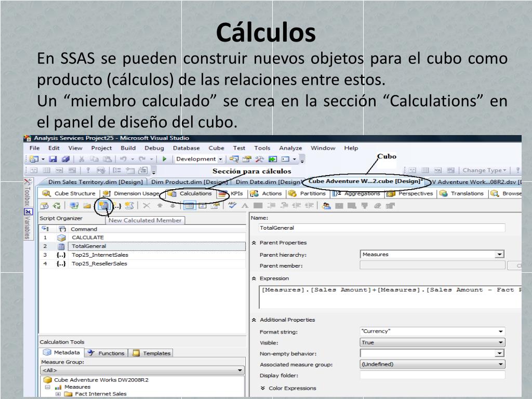532x399 pixels.
Task: Click the Change User people icon
Action: click(x=326, y=206)
